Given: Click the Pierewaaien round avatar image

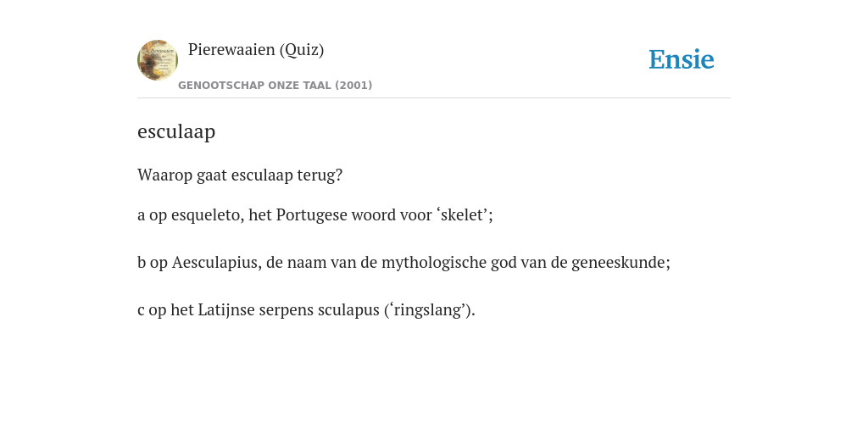Looking at the screenshot, I should pos(158,60).
